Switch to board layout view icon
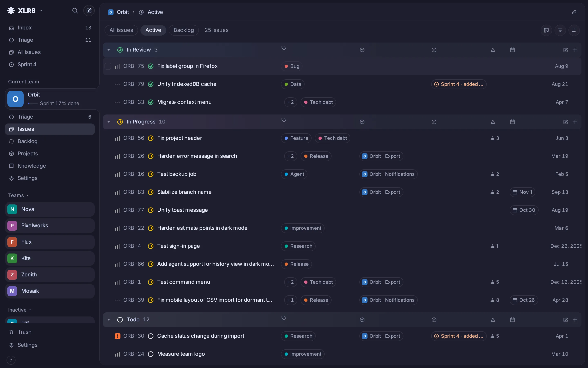Image resolution: width=588 pixels, height=368 pixels. coord(546,30)
